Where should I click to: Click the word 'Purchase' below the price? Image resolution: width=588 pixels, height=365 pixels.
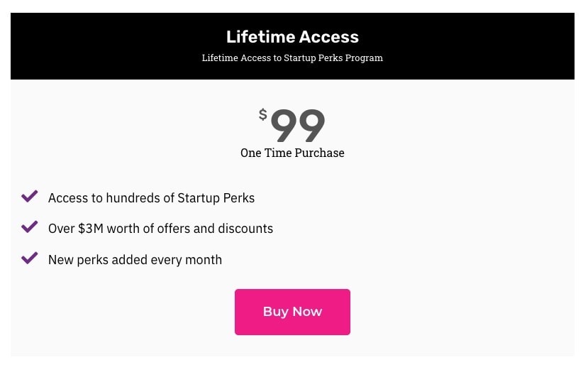(x=318, y=153)
